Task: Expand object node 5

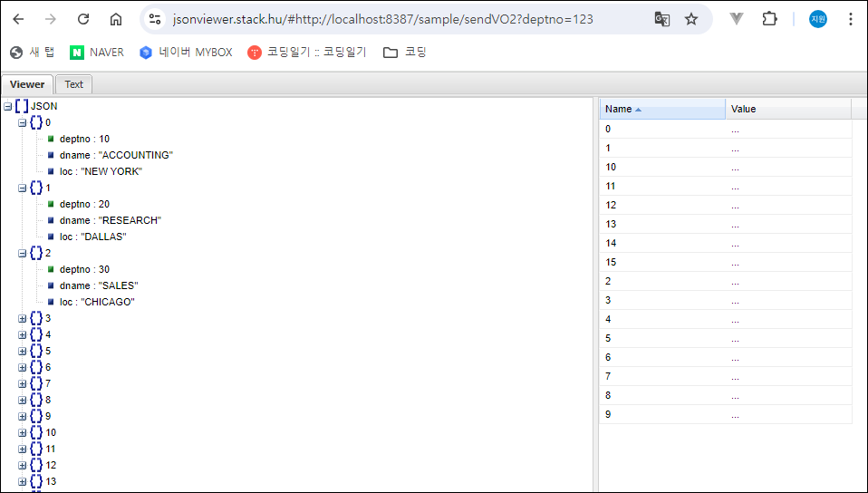Action: (x=22, y=352)
